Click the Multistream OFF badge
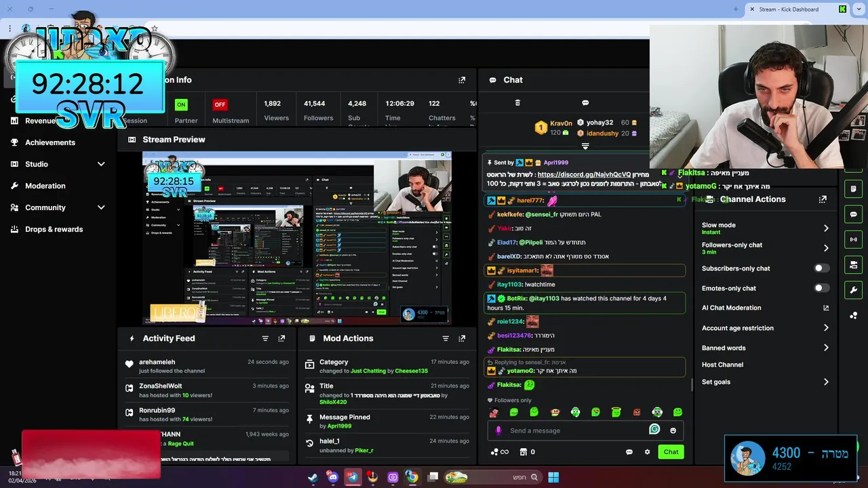 pyautogui.click(x=220, y=104)
